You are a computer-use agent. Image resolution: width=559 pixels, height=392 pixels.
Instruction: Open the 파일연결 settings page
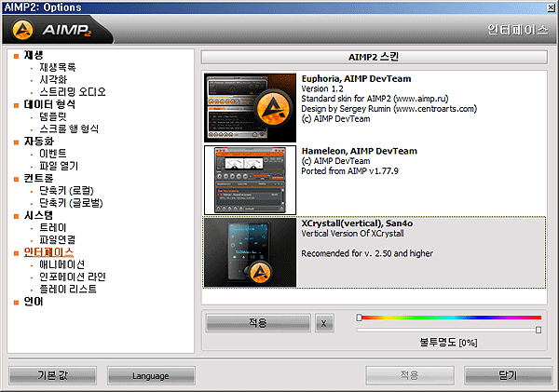coord(58,239)
